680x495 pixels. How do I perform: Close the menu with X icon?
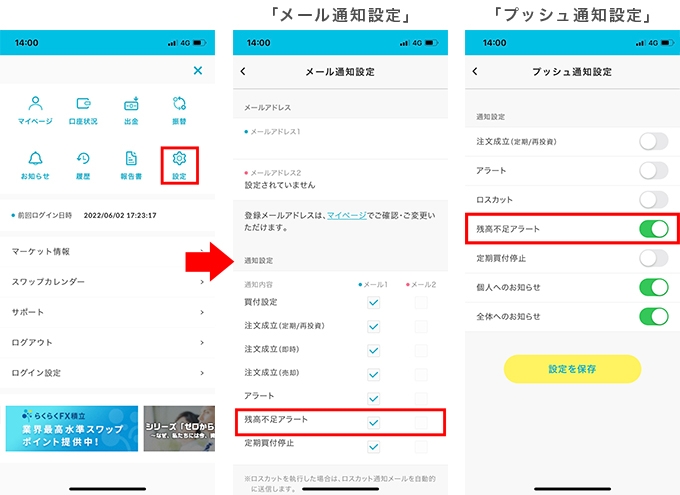tap(197, 70)
